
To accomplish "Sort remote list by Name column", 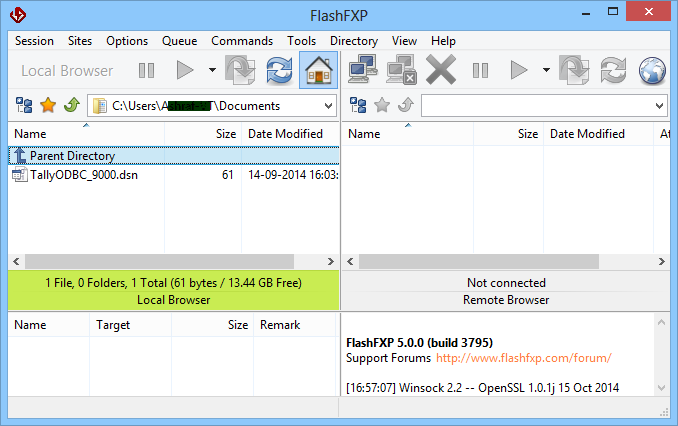I will [408, 134].
